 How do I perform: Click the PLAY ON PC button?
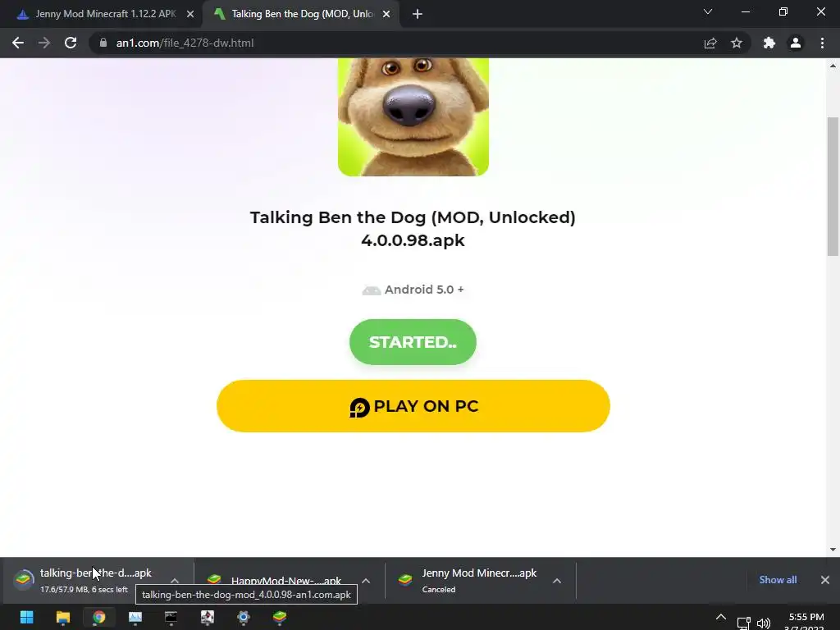tap(413, 406)
